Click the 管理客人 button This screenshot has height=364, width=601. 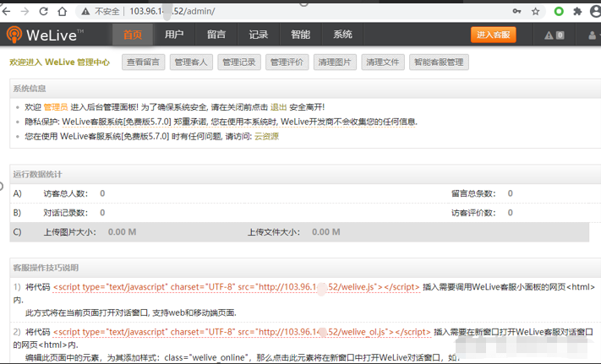pyautogui.click(x=191, y=62)
